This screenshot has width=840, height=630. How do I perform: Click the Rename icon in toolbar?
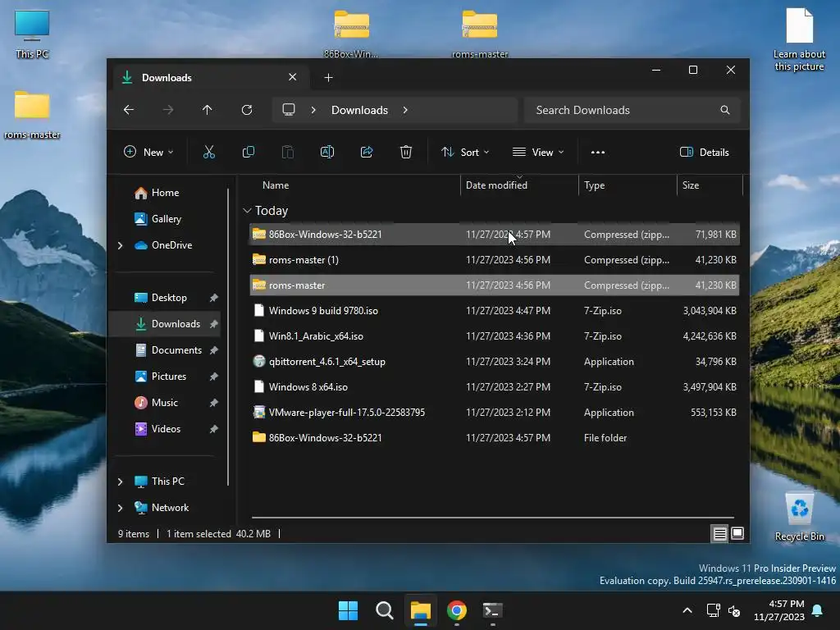pos(326,152)
